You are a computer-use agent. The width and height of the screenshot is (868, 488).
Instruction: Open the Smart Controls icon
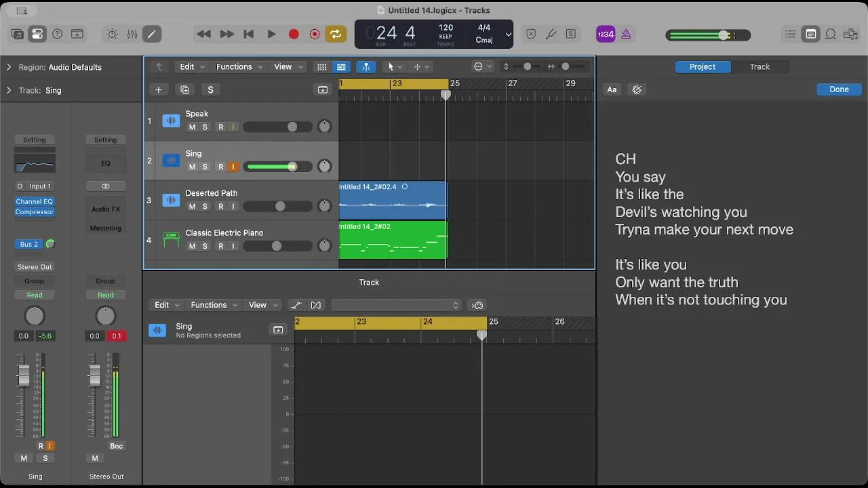coord(112,34)
